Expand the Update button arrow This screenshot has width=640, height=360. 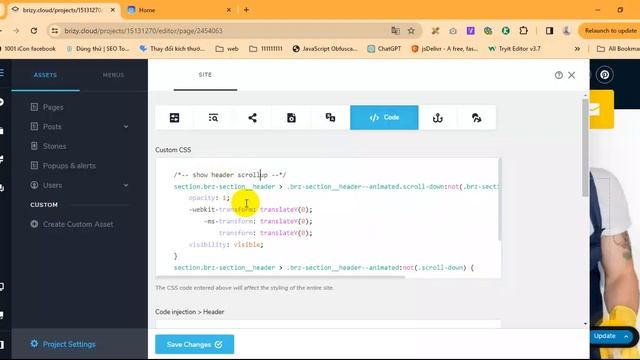tap(626, 336)
